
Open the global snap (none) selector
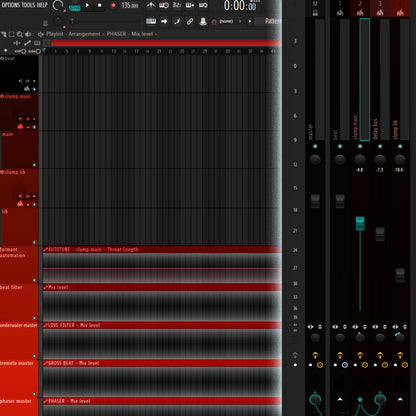227,21
